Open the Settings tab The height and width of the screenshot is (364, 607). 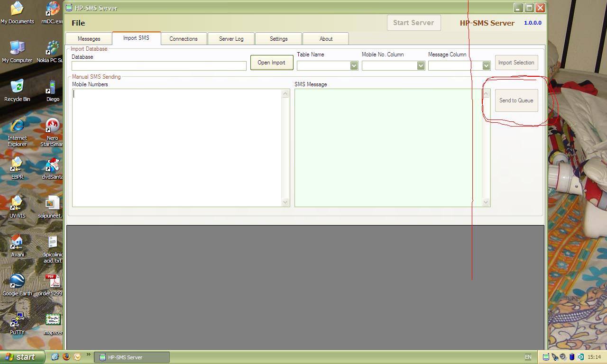click(x=278, y=39)
